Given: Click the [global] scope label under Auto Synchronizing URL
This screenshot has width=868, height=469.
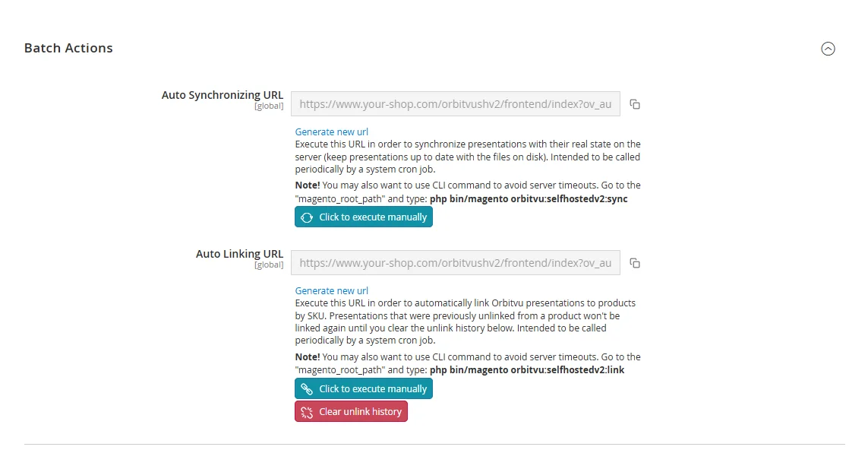Looking at the screenshot, I should 269,106.
